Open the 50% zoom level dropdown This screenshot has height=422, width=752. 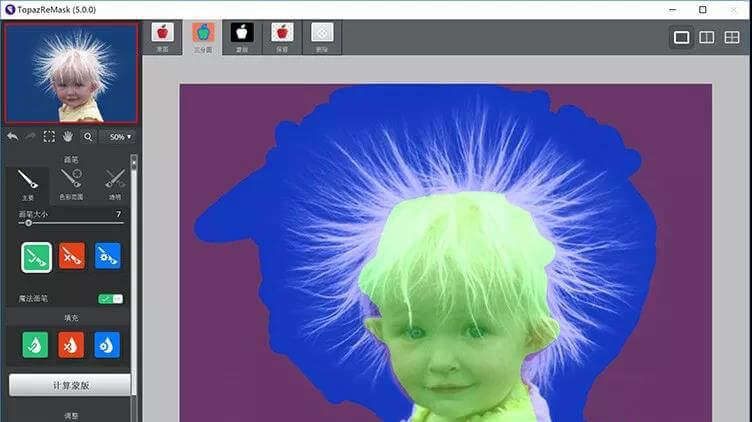point(120,137)
